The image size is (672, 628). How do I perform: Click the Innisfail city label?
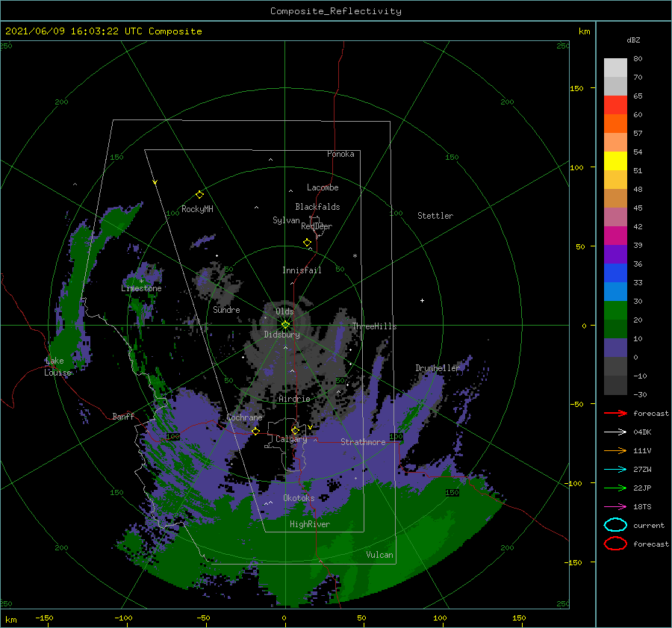[302, 270]
